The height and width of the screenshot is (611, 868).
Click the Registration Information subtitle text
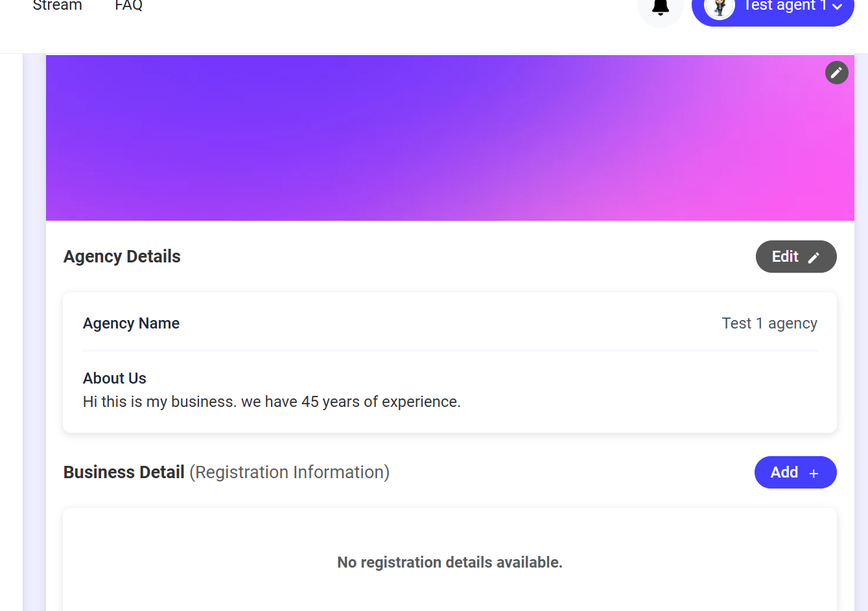(289, 472)
